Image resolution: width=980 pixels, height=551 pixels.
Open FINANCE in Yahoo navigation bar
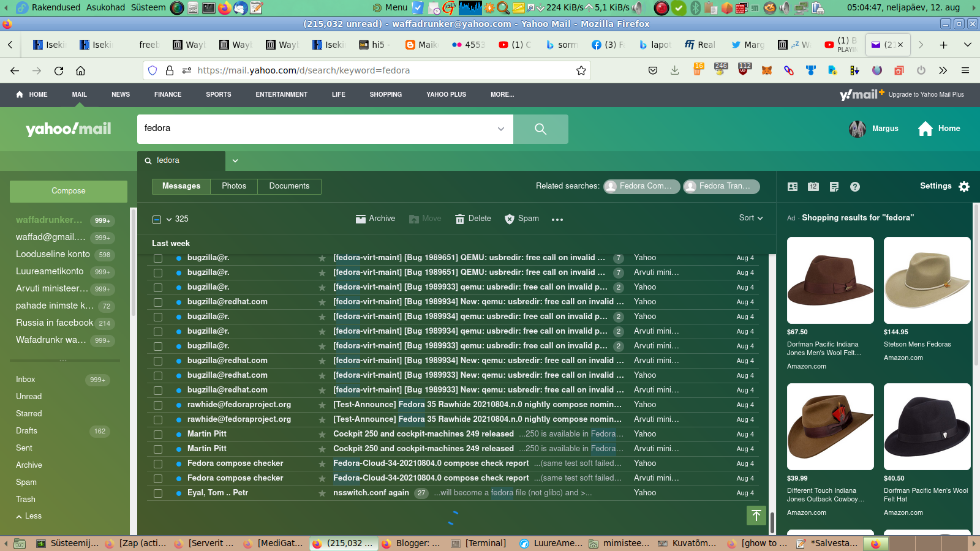click(168, 95)
